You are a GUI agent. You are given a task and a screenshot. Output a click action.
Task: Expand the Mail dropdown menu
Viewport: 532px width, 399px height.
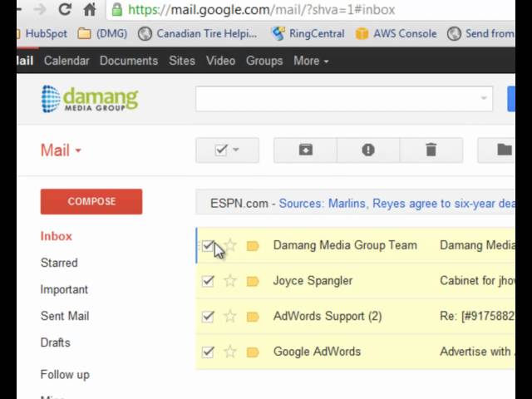tap(61, 150)
